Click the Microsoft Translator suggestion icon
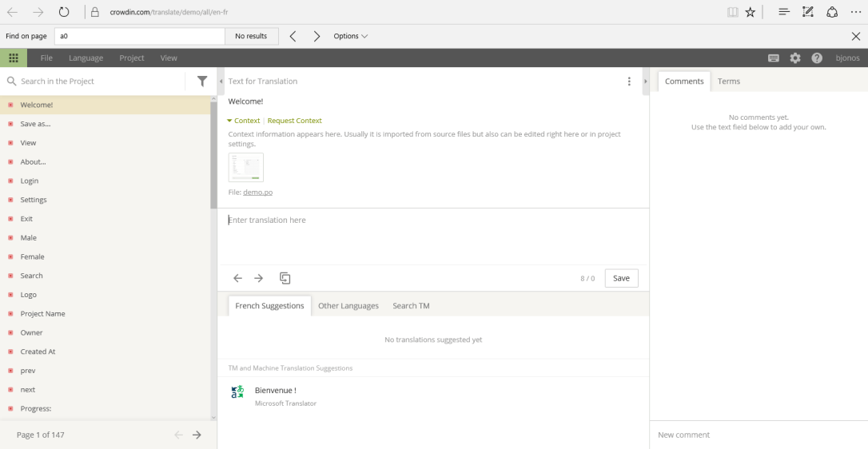 coord(237,392)
